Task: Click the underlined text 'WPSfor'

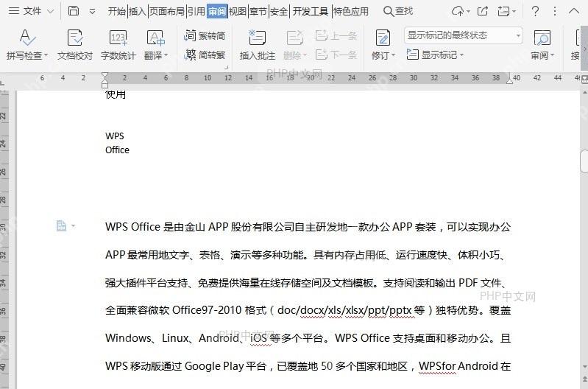Action: coord(437,366)
